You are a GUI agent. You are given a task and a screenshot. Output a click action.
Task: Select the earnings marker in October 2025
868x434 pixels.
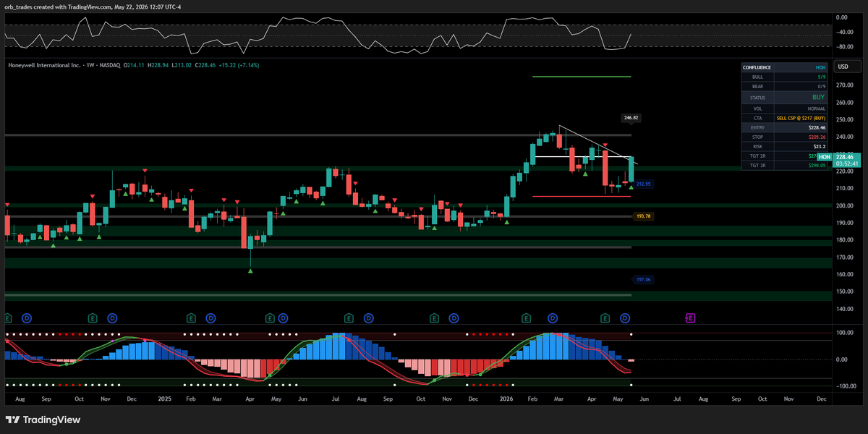click(434, 318)
